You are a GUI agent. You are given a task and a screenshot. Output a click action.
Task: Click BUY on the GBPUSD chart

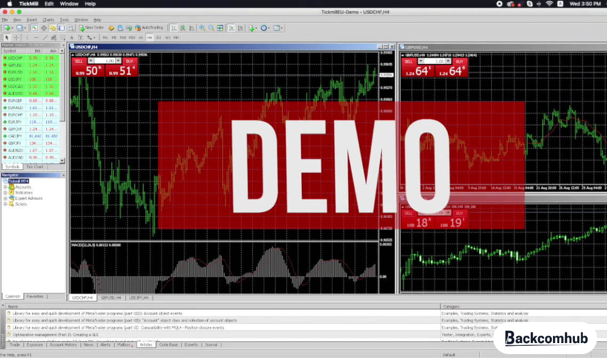click(460, 62)
